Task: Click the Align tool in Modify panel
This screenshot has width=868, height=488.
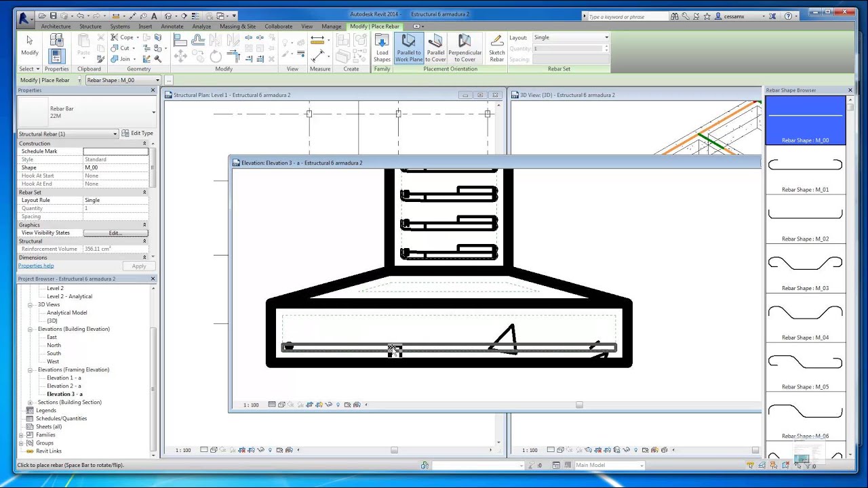Action: coord(180,41)
